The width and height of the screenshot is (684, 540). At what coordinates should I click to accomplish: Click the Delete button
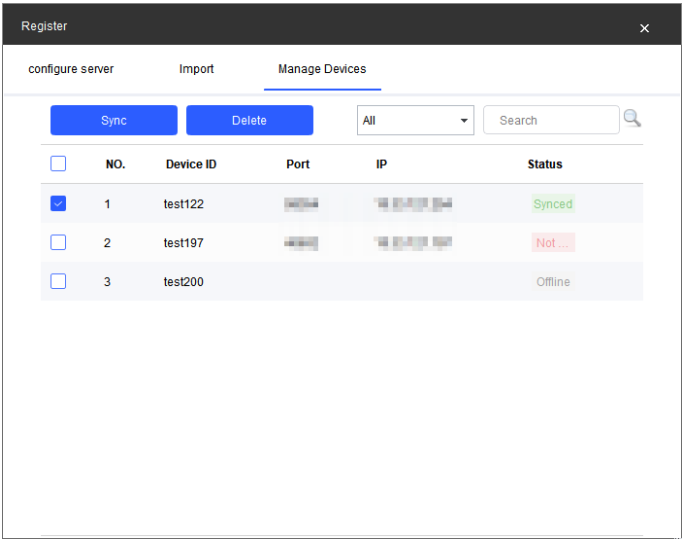click(x=250, y=120)
